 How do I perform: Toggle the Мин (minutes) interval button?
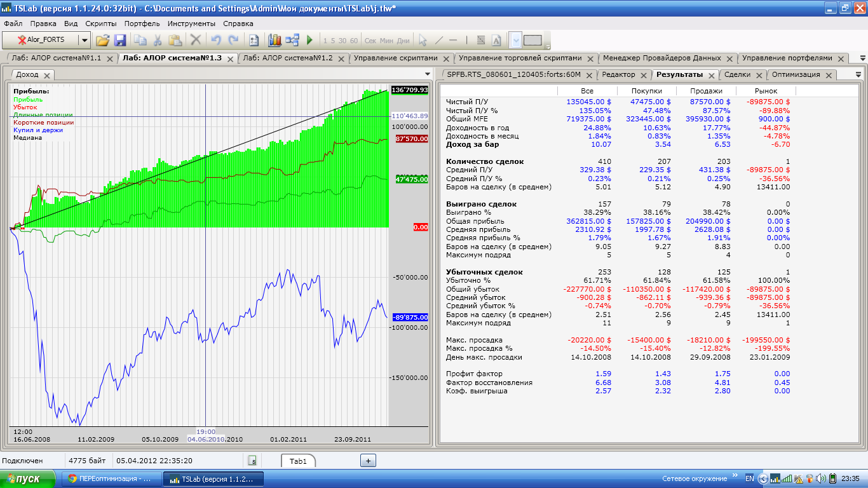pyautogui.click(x=386, y=41)
